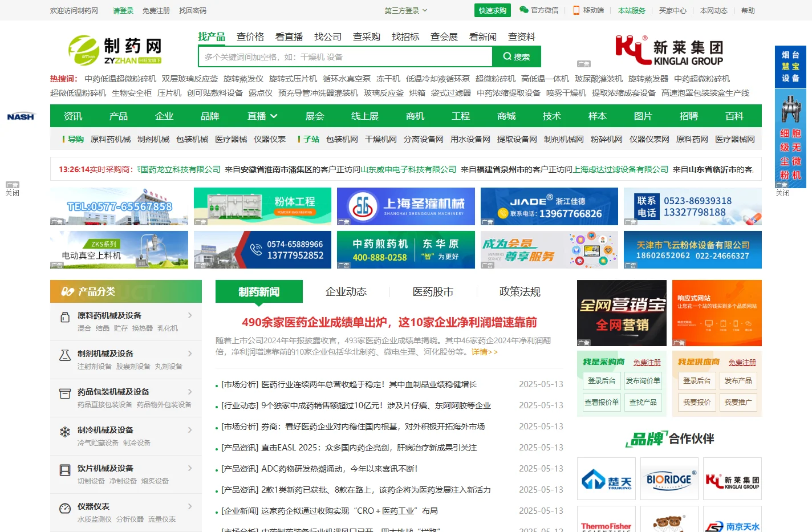Click the 请登录 login link
Screen dimensions: 812x532
tap(123, 10)
